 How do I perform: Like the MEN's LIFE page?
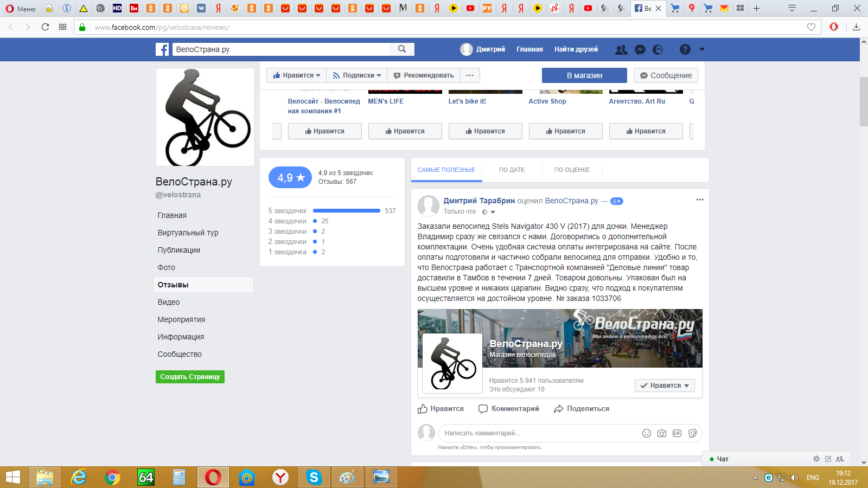point(405,131)
